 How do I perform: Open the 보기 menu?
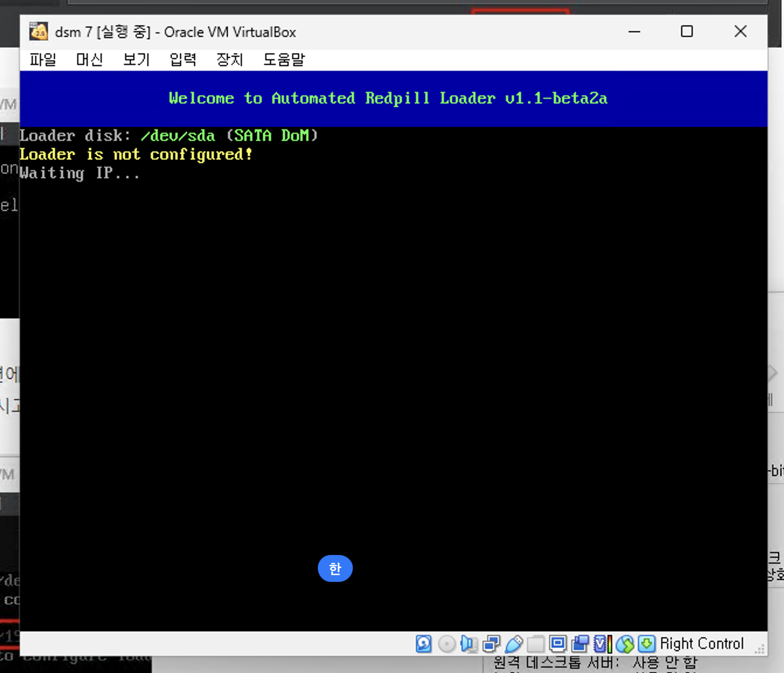(136, 60)
